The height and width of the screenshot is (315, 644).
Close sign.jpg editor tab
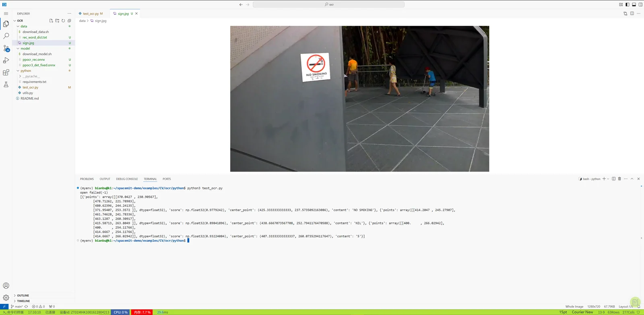click(x=136, y=13)
